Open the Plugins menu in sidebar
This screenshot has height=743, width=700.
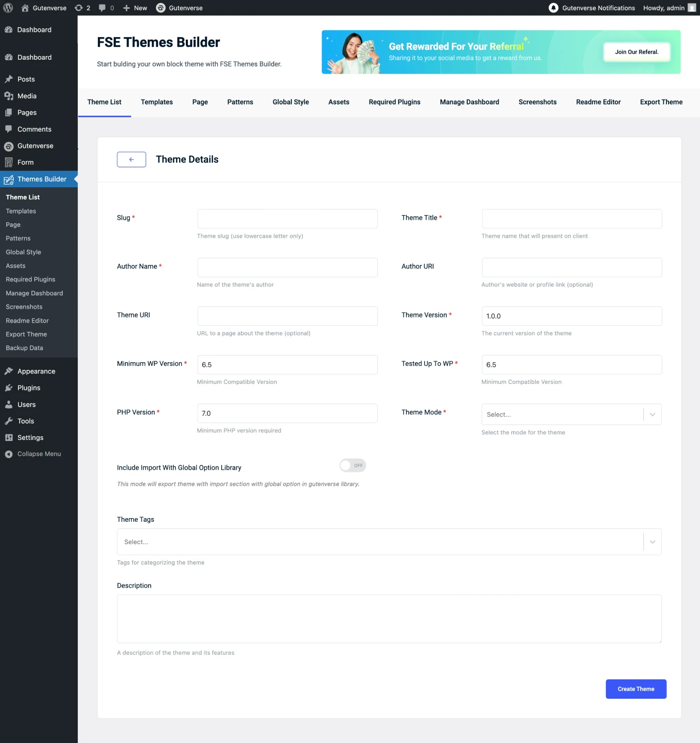[29, 388]
